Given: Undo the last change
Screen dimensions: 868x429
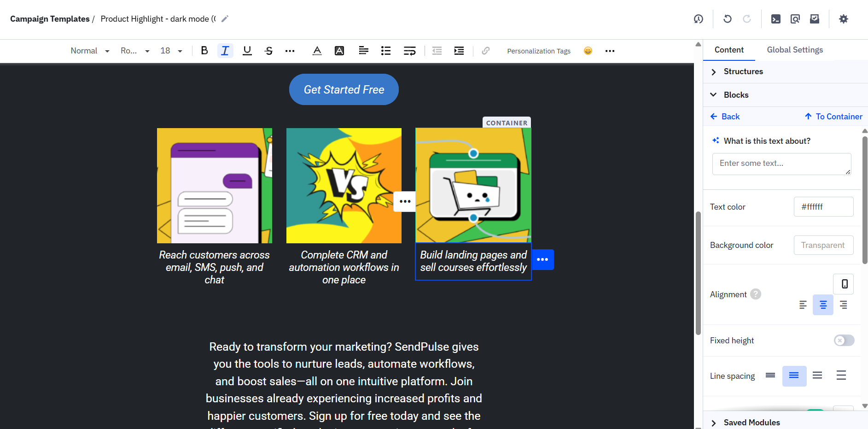Looking at the screenshot, I should click(728, 19).
